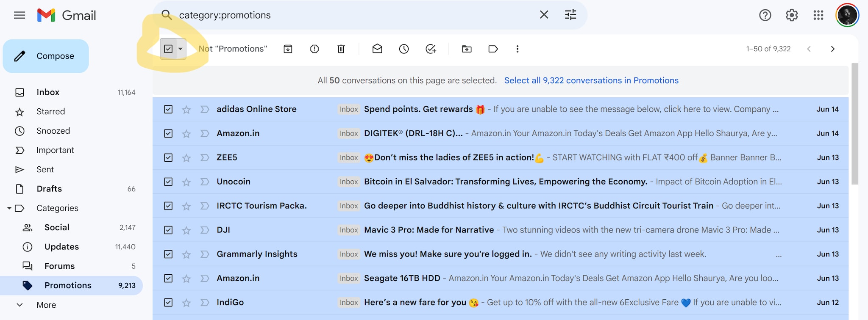Click the search magnifier icon
The image size is (868, 320).
(167, 15)
